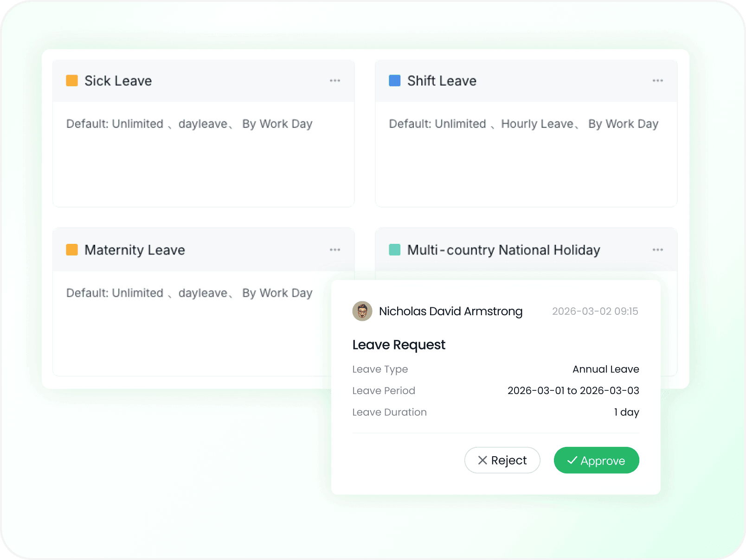Select the Shift Leave card title
Viewport: 746px width, 560px height.
click(x=442, y=81)
